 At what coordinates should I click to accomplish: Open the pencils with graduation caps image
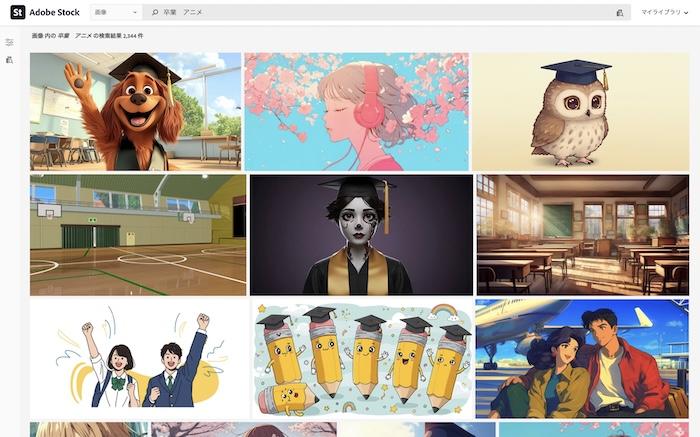coord(362,359)
